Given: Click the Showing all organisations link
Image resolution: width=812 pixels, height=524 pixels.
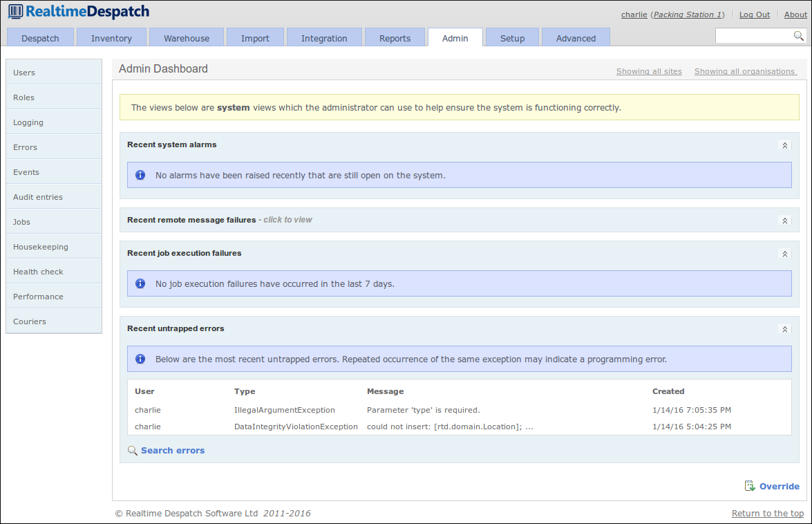Looking at the screenshot, I should 744,71.
